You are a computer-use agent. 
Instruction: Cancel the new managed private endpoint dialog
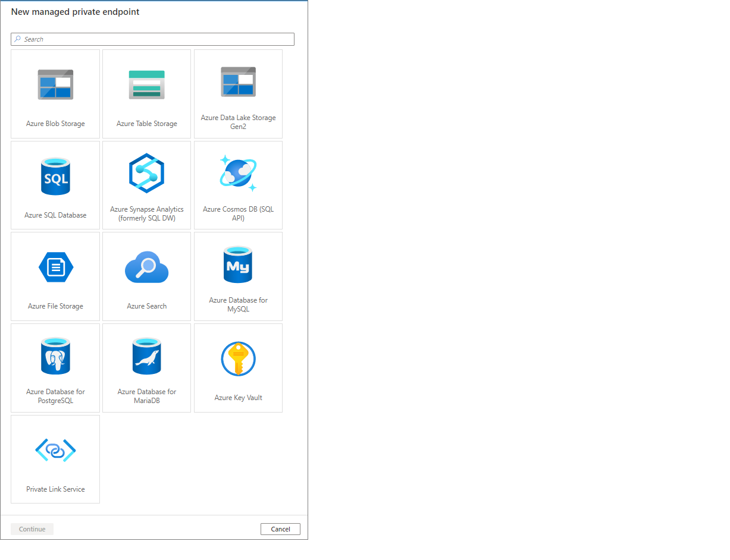280,529
